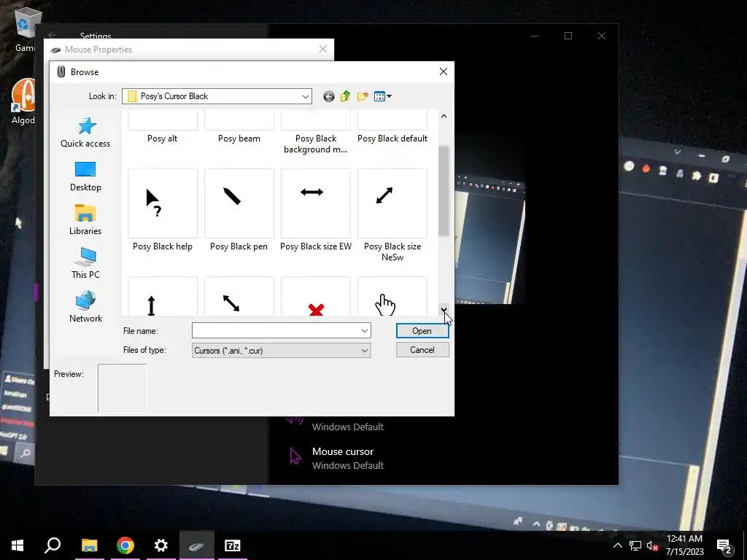Select the vertical resize arrow cursor thumbnail
Screen dimensions: 747x560
click(163, 296)
